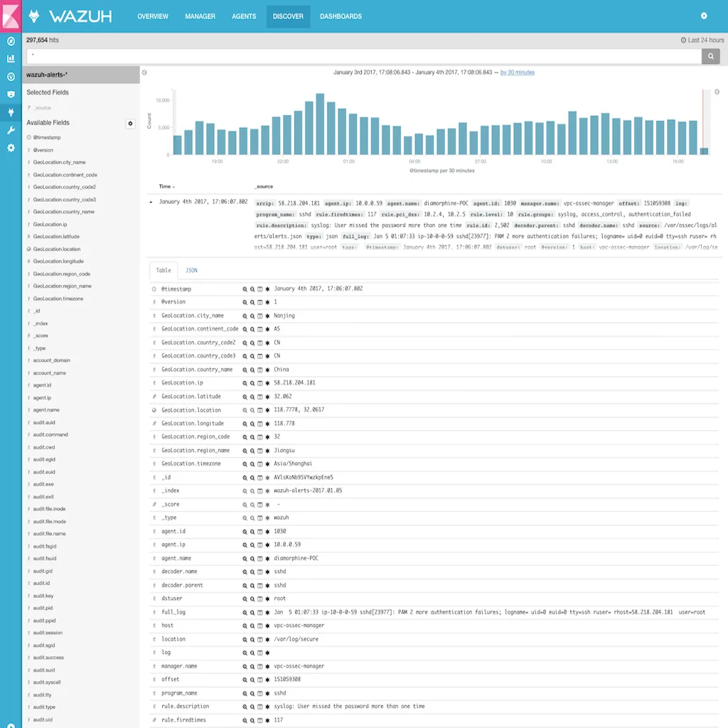Toggle column for GeoLocation.ip row

click(x=260, y=383)
